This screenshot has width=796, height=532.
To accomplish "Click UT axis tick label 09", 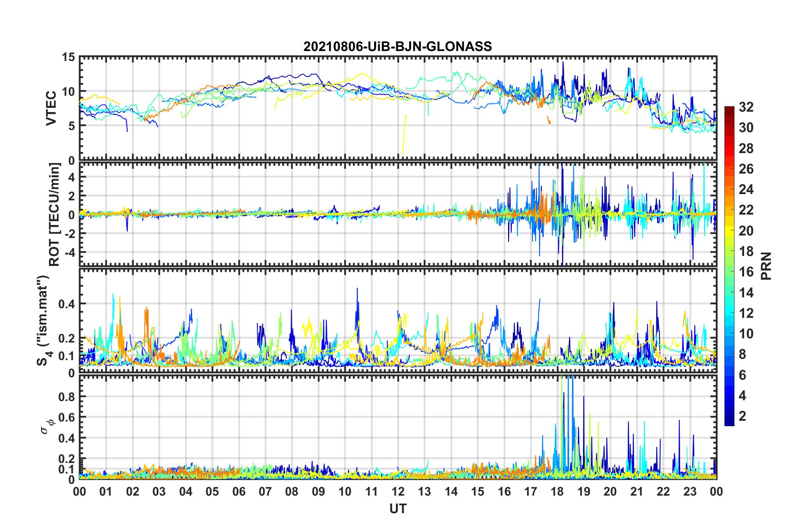I will coord(318,491).
